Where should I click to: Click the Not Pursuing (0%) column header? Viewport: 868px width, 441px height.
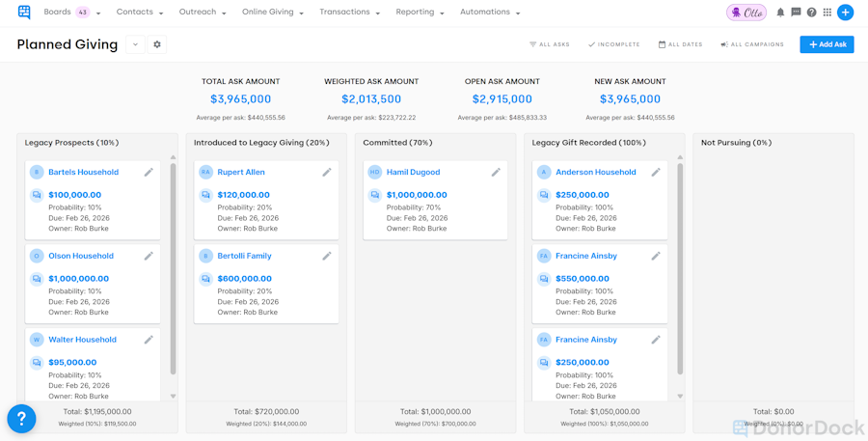[x=736, y=143]
